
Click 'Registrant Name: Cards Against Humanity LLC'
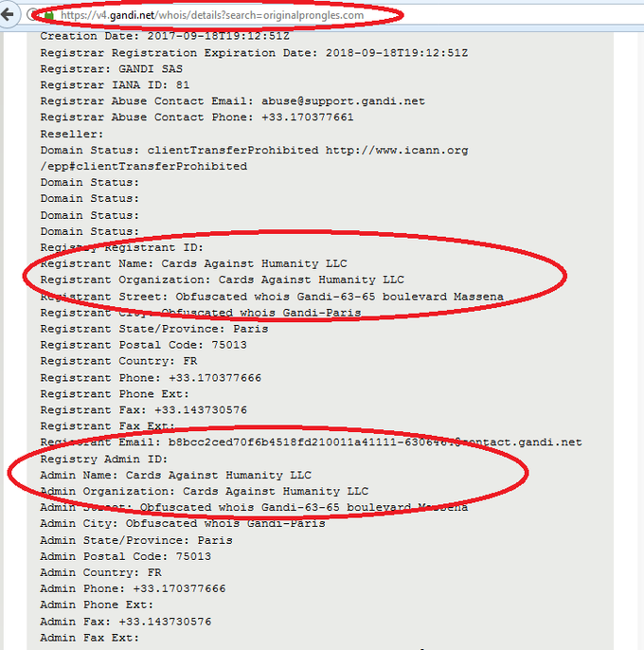point(193,263)
